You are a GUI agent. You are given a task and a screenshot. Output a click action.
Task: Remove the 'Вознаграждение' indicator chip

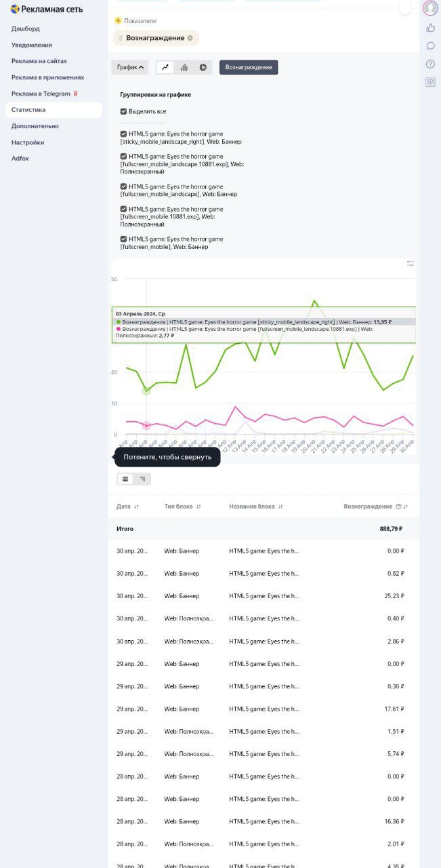[x=190, y=38]
